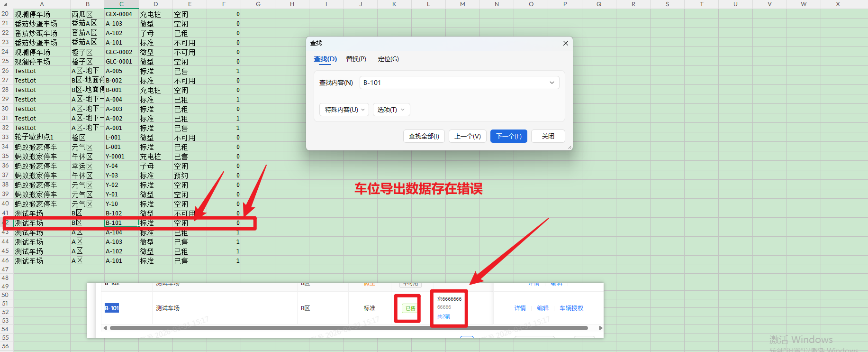This screenshot has width=868, height=352.
Task: Open the 特殊内容(U) dropdown
Action: click(344, 110)
